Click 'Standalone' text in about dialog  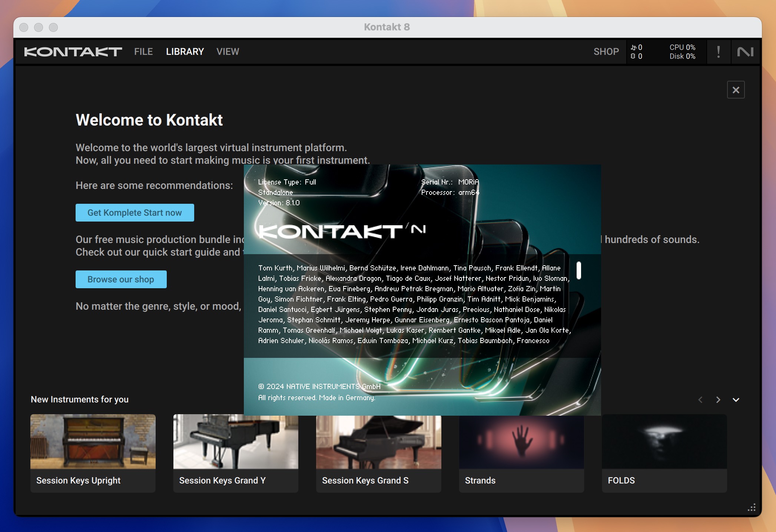[276, 192]
